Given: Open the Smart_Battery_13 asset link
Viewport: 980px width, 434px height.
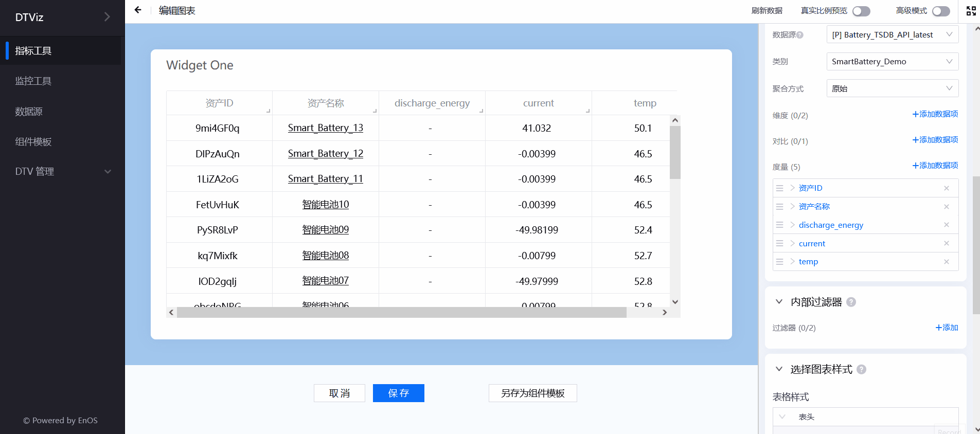Looking at the screenshot, I should [x=325, y=128].
